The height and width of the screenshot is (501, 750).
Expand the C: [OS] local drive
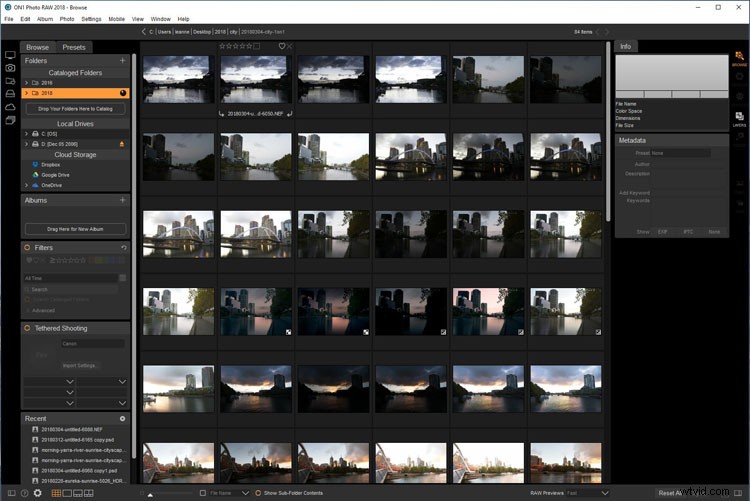click(x=26, y=134)
